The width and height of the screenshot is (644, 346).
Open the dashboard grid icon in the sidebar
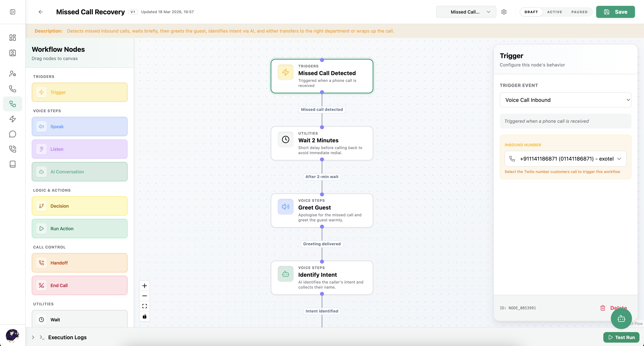pos(12,37)
